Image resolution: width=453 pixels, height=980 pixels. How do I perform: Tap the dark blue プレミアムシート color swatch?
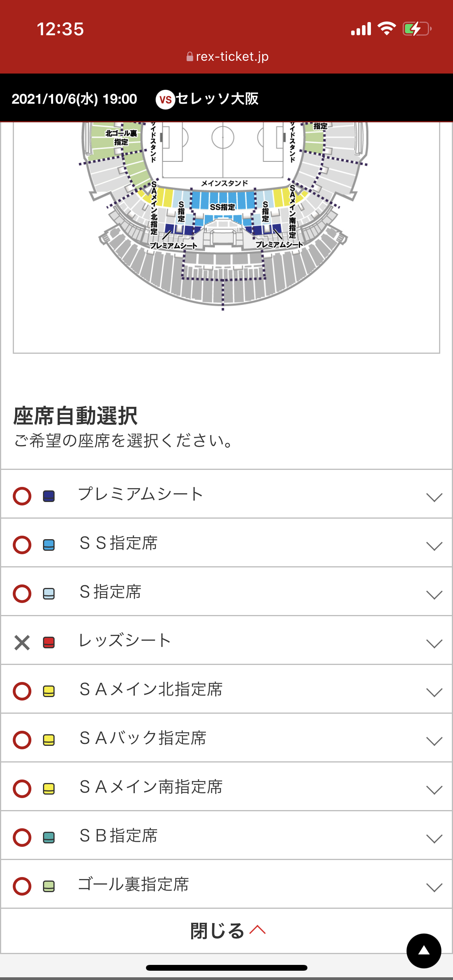point(49,496)
